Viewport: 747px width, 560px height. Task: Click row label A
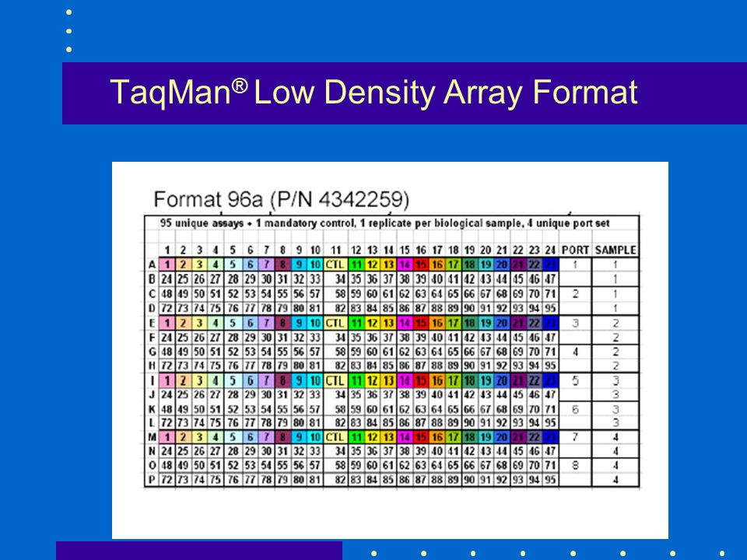tap(152, 264)
